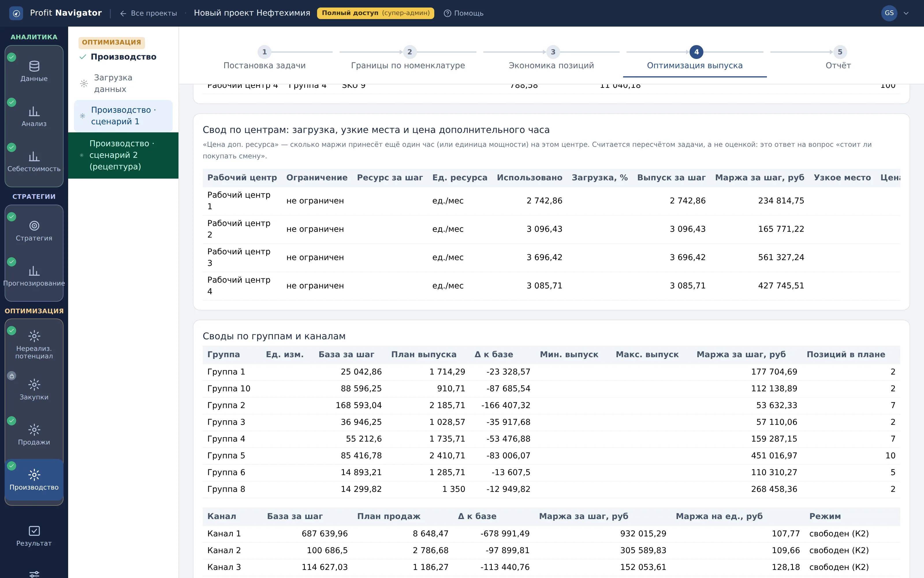Click Рабочий центр 3 row label
This screenshot has width=924, height=578.
click(x=239, y=257)
